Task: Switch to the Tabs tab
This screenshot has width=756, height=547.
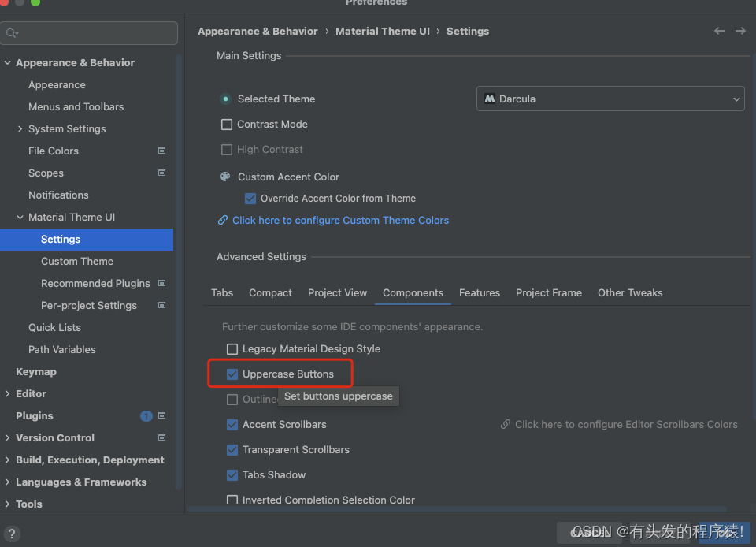Action: click(x=222, y=292)
